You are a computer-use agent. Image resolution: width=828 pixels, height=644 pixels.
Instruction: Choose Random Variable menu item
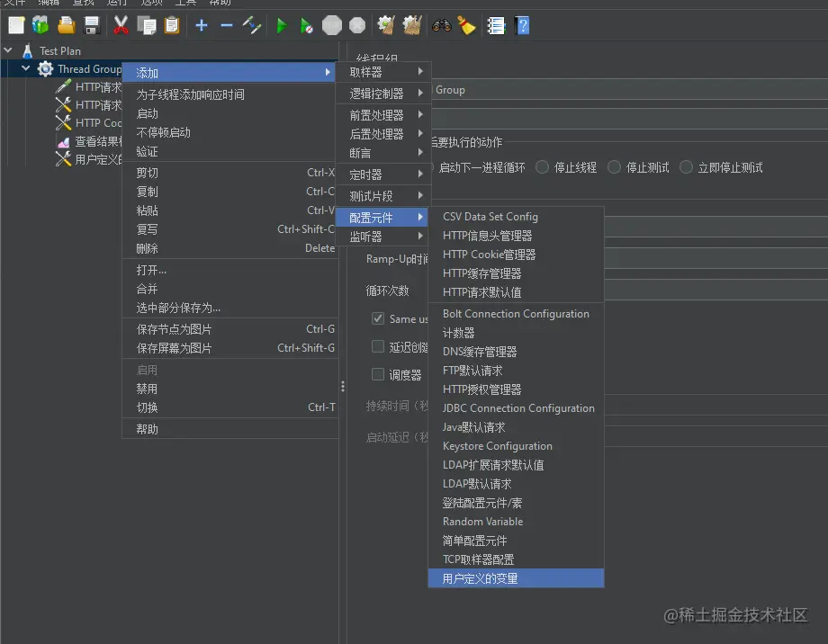(516, 522)
